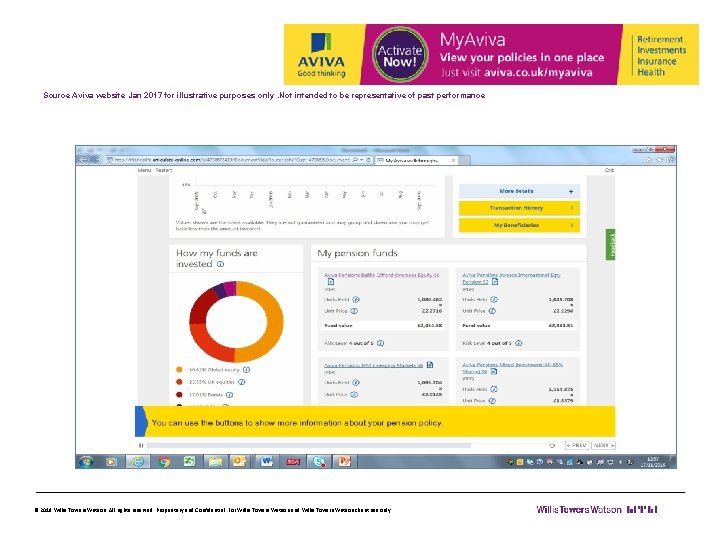Open Aviva Pensions Invesco International Eqty link
Viewport: 720px width, 540px height.
pyautogui.click(x=511, y=278)
